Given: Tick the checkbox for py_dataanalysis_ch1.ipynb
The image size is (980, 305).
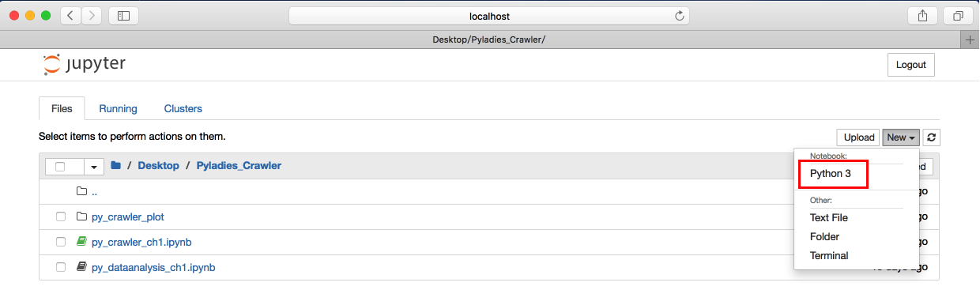Looking at the screenshot, I should click(61, 267).
